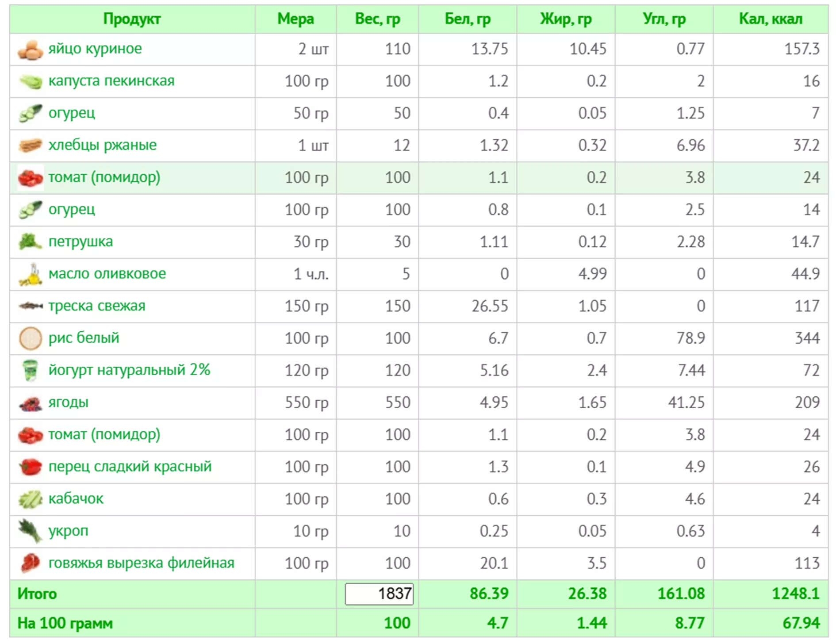Click the parsley icon

tap(30, 242)
